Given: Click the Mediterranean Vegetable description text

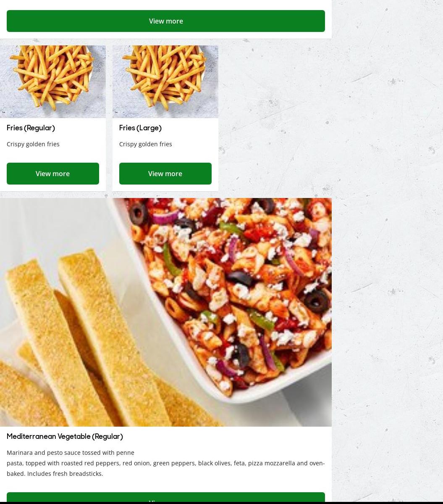Looking at the screenshot, I should click(x=165, y=463).
